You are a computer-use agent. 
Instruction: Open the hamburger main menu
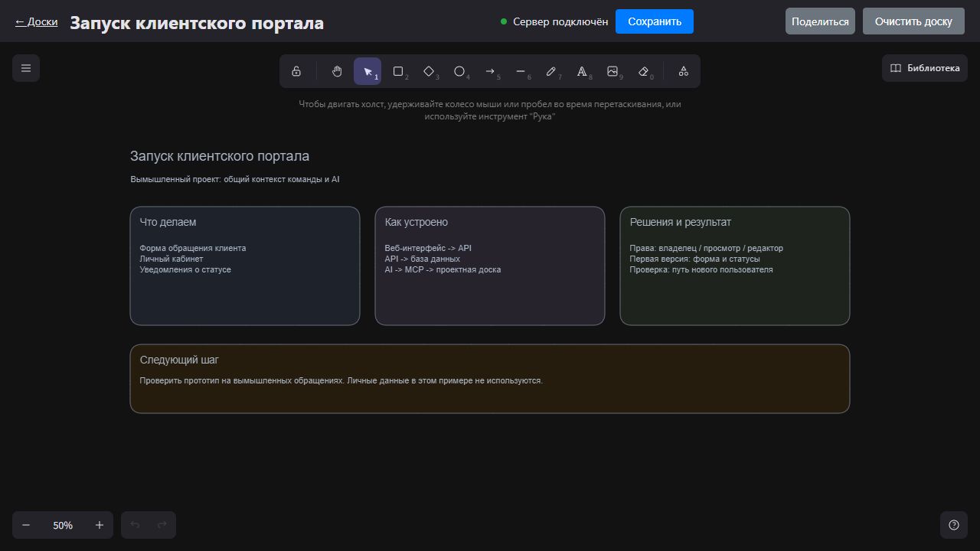coord(26,68)
